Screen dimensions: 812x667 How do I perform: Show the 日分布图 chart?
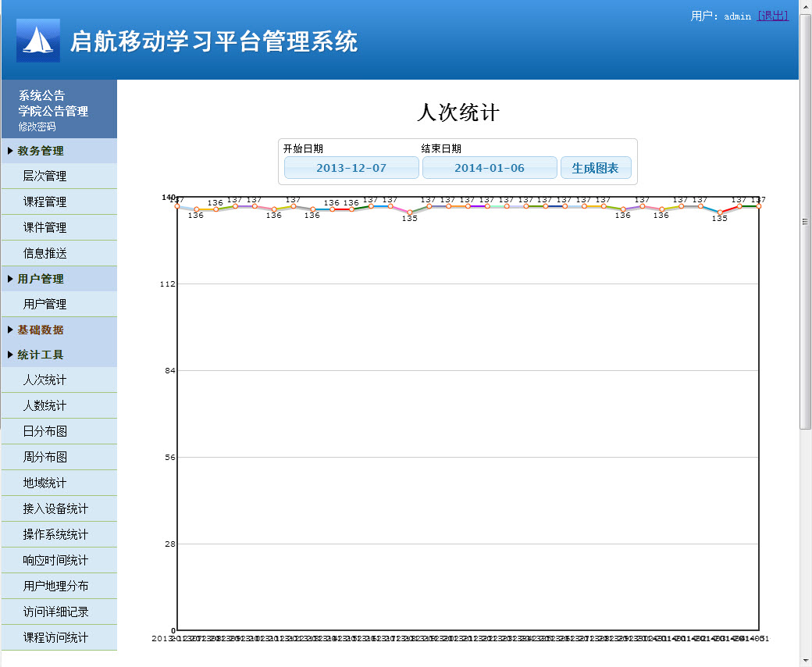[x=45, y=431]
